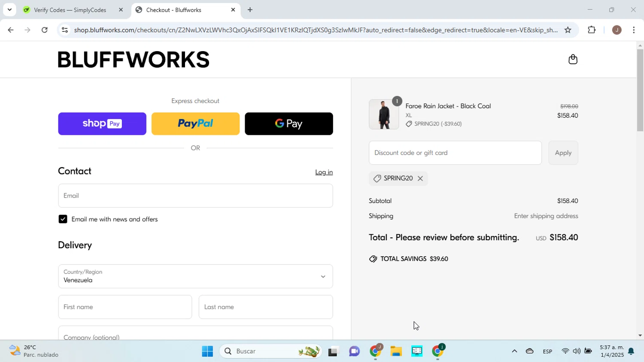This screenshot has width=644, height=362.
Task: Uncheck Email me with news and offers
Action: (x=63, y=219)
